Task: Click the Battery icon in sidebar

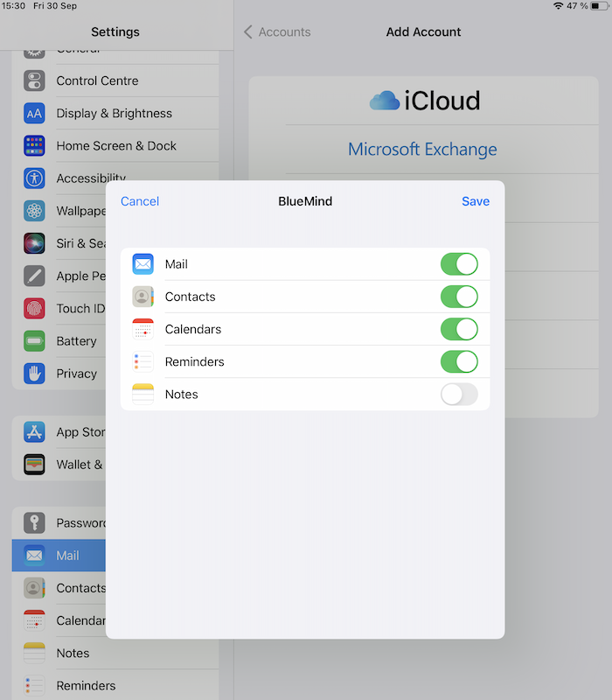Action: pos(34,341)
